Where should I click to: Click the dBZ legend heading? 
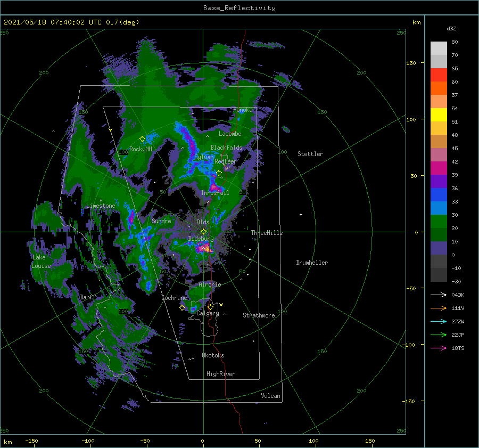[x=451, y=28]
